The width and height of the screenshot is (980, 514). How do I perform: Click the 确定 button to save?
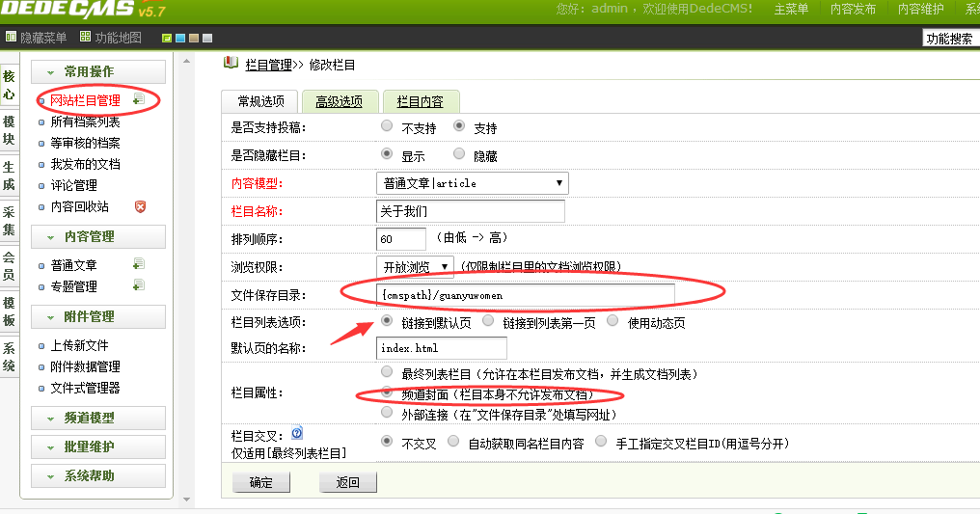tap(260, 483)
